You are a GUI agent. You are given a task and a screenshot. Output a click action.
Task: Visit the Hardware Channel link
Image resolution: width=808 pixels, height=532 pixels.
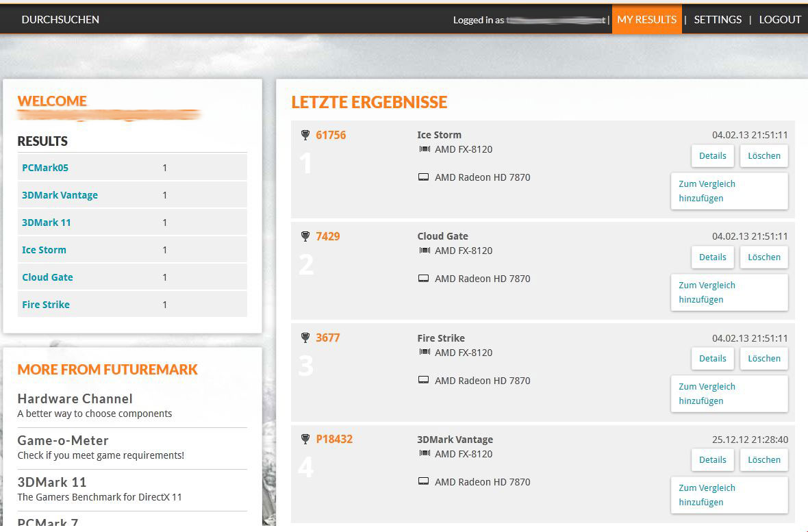tap(75, 398)
